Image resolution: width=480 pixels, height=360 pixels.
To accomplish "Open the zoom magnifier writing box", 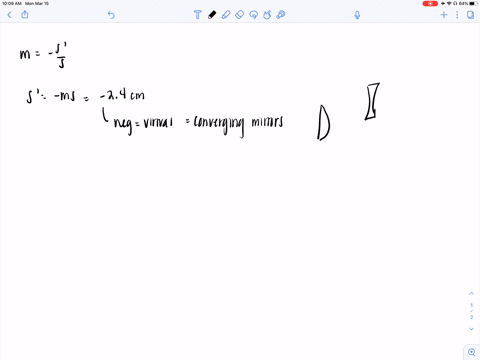I will (472, 352).
